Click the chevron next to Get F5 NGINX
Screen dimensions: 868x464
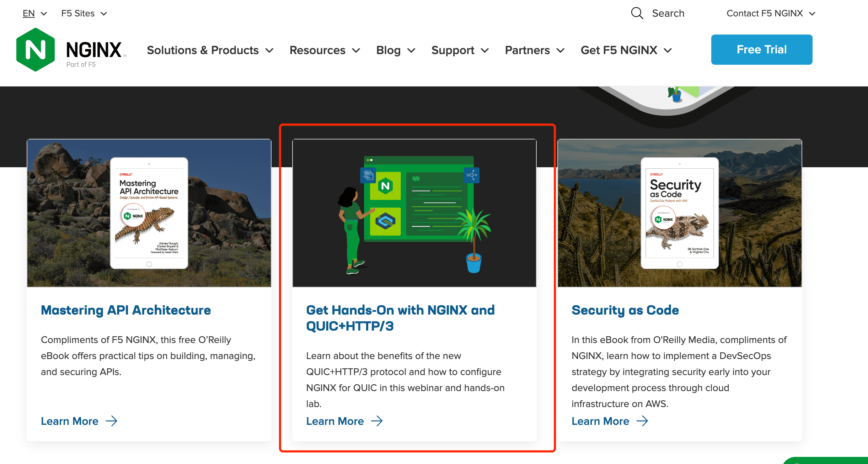click(x=668, y=51)
